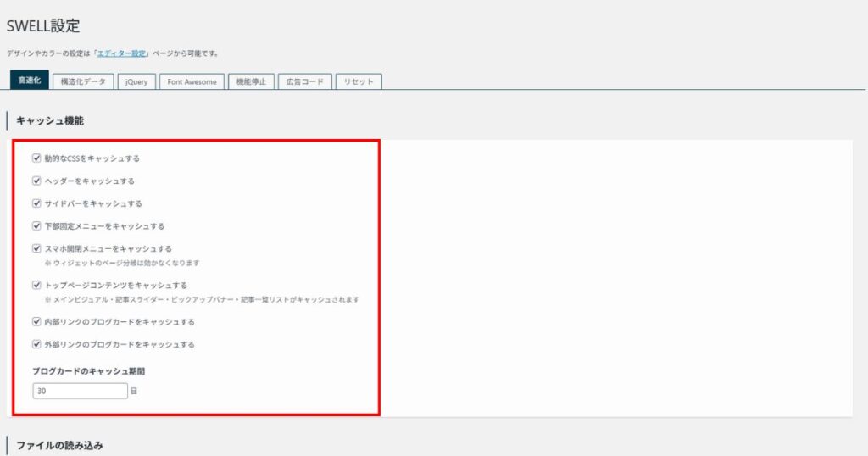
Task: Go to the 機能停止 tab
Action: (251, 81)
